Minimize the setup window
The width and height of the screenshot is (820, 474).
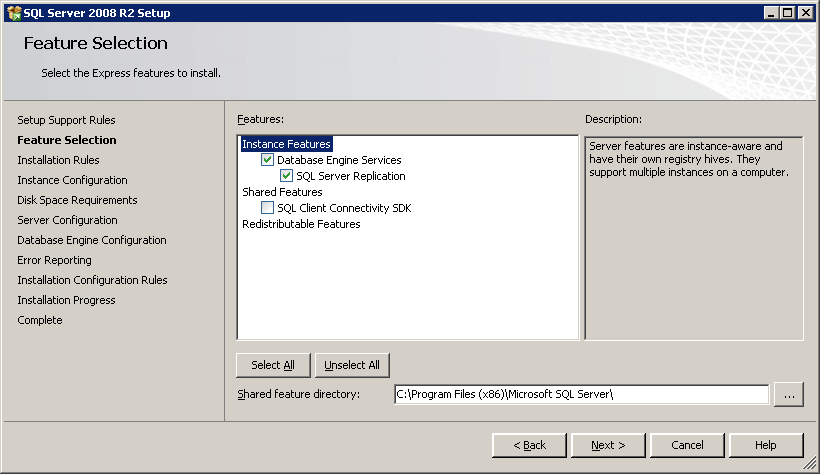[x=772, y=13]
